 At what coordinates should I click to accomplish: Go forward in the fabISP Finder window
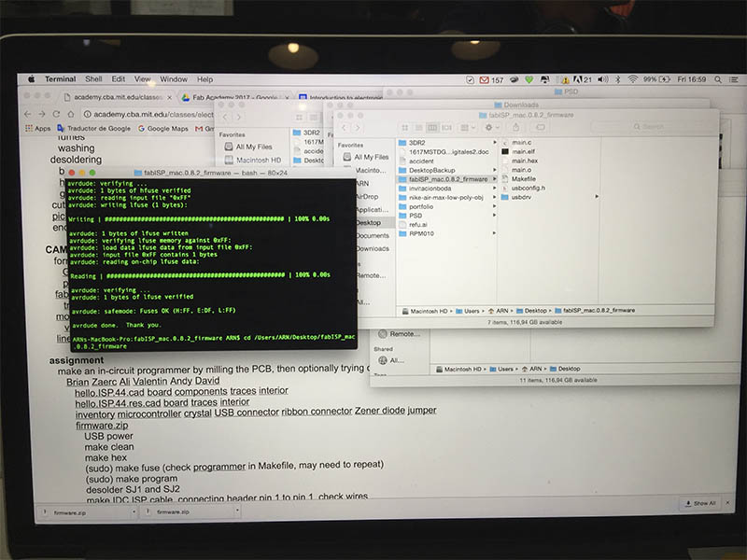[x=358, y=128]
